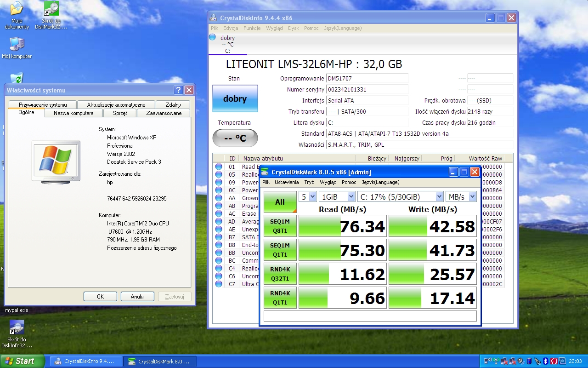This screenshot has width=588, height=368.
Task: Click the status circle for attribute AA
Action: pos(219,198)
